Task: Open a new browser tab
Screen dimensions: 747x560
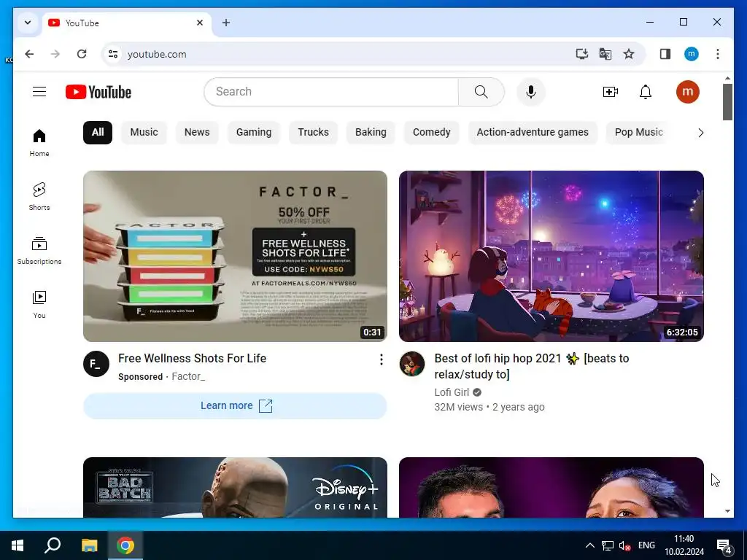Action: point(226,23)
